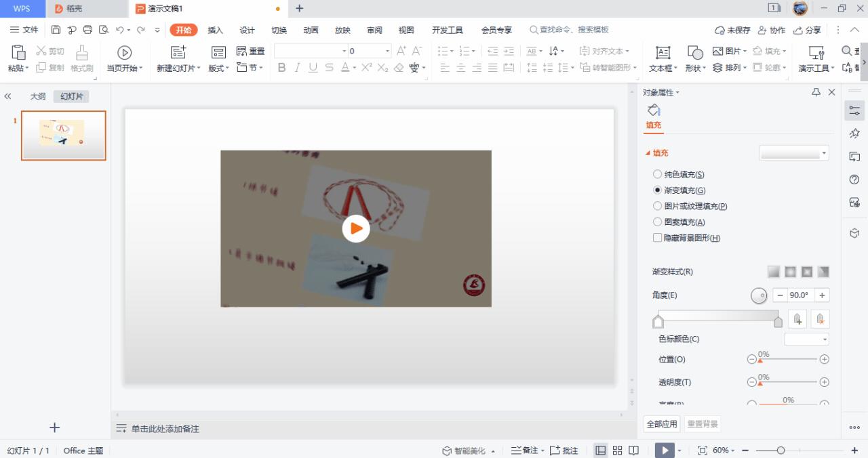Viewport: 868px width, 458px height.
Task: Select slide 1 thumbnail in the panel
Action: coord(63,136)
